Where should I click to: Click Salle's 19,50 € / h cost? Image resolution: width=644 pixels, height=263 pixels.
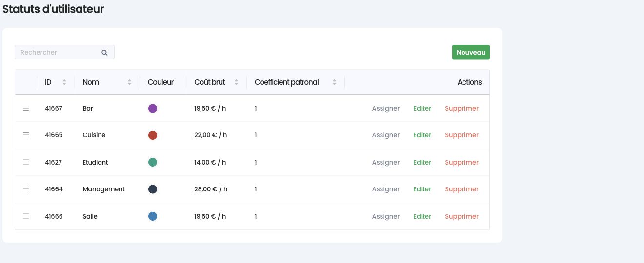(210, 216)
